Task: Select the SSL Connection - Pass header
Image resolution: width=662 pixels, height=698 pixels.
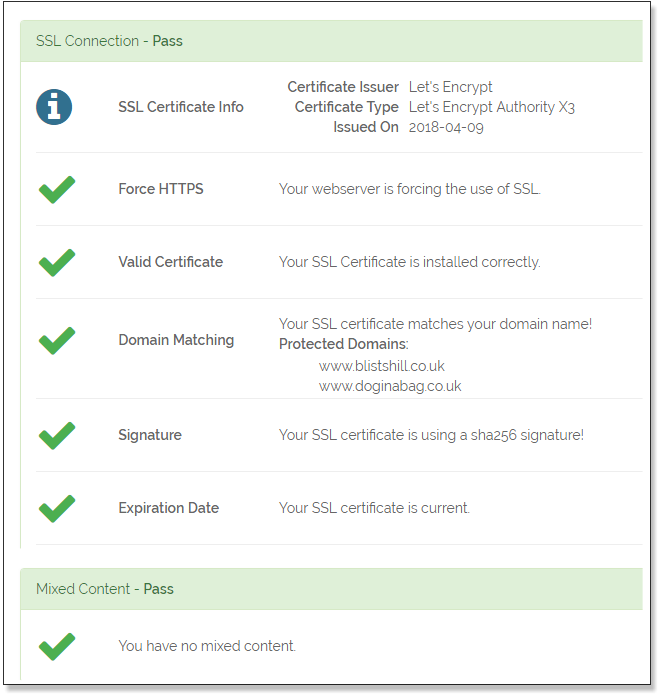Action: (x=331, y=41)
